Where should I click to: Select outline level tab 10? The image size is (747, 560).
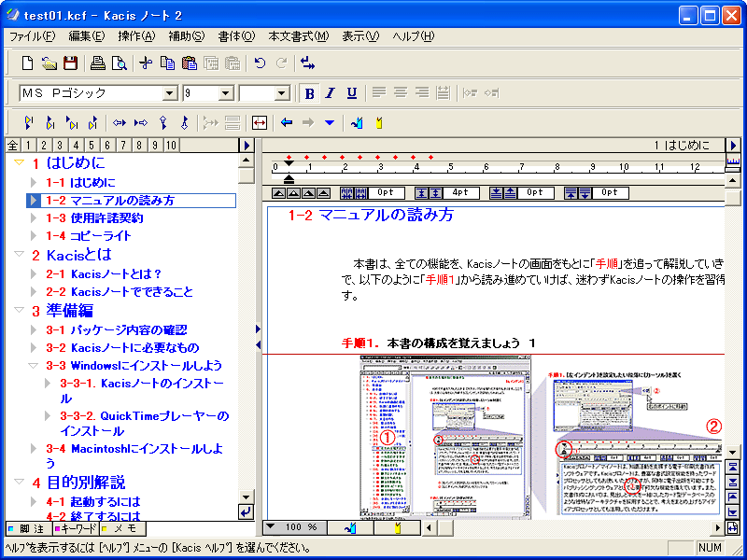coord(171,146)
